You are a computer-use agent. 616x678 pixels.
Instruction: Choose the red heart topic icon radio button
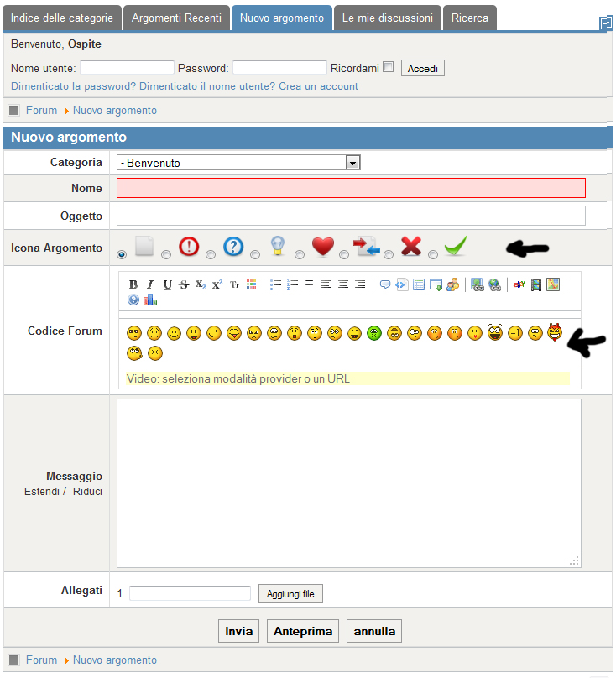[300, 254]
